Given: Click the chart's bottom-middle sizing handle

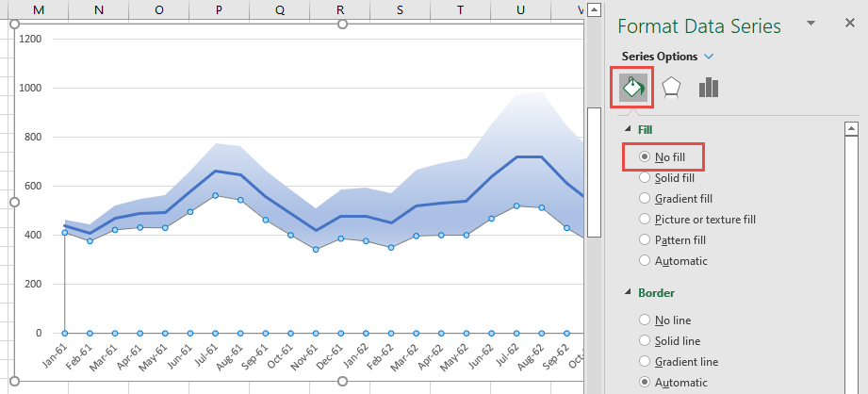Looking at the screenshot, I should pyautogui.click(x=343, y=381).
